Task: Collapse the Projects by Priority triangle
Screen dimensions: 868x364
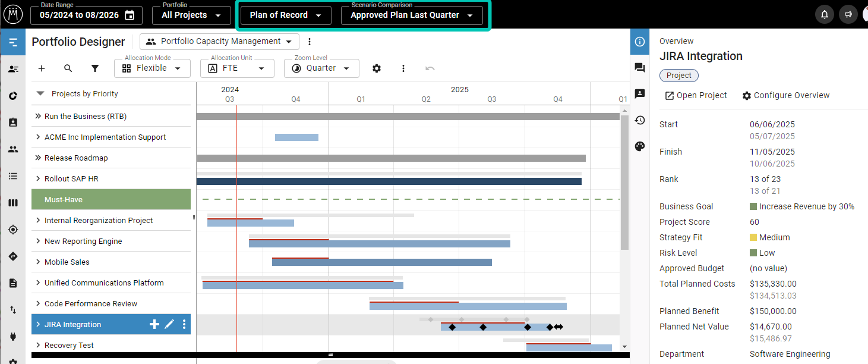Action: (x=40, y=93)
